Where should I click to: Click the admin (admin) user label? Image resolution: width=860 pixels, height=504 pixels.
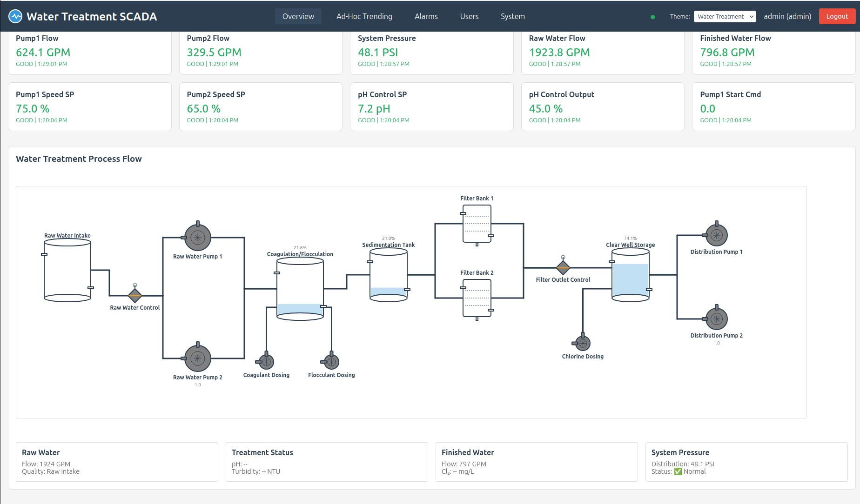pyautogui.click(x=787, y=16)
